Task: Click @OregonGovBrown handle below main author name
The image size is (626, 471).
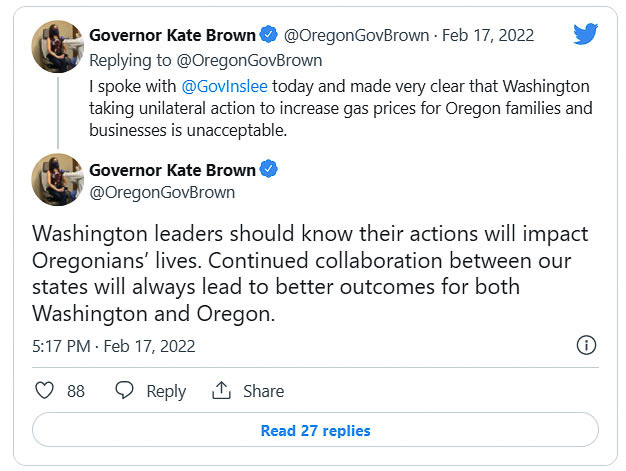Action: point(162,192)
